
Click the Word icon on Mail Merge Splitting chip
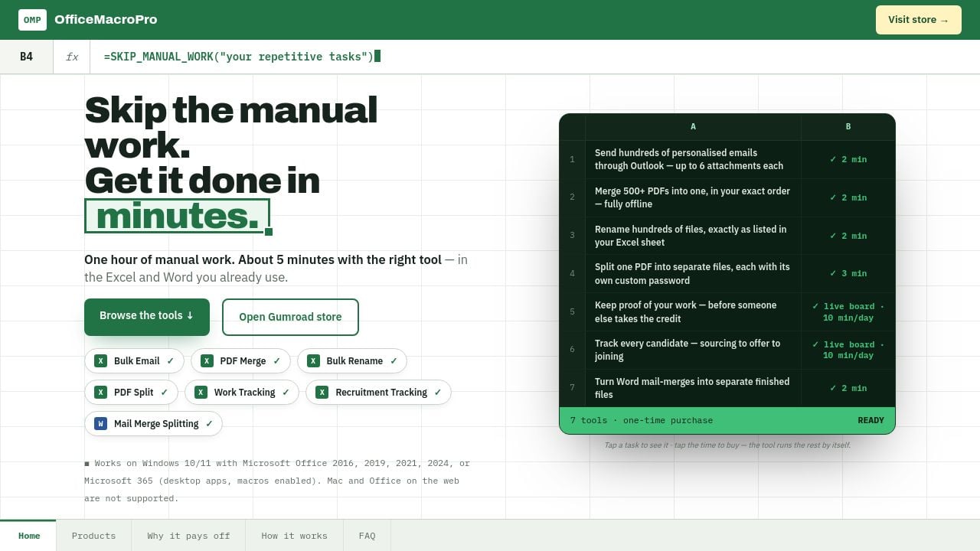pos(100,424)
